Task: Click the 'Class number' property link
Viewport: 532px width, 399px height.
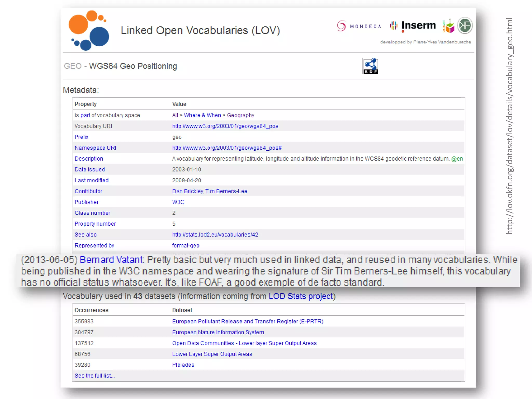Action: [x=92, y=213]
